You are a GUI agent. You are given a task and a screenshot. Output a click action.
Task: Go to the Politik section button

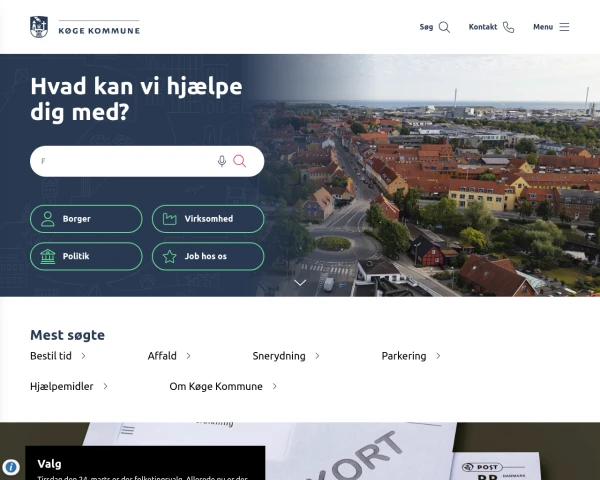pyautogui.click(x=86, y=256)
